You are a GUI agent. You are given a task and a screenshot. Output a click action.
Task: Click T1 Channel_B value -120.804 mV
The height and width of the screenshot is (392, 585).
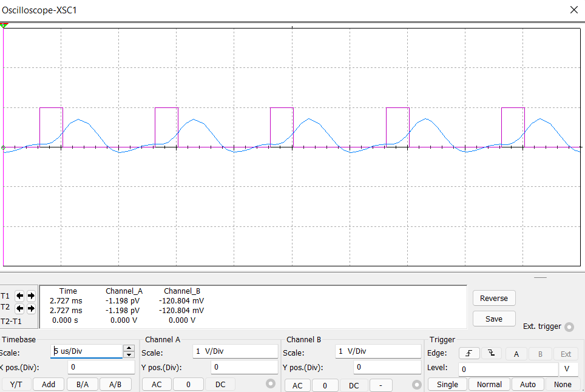[x=181, y=300]
